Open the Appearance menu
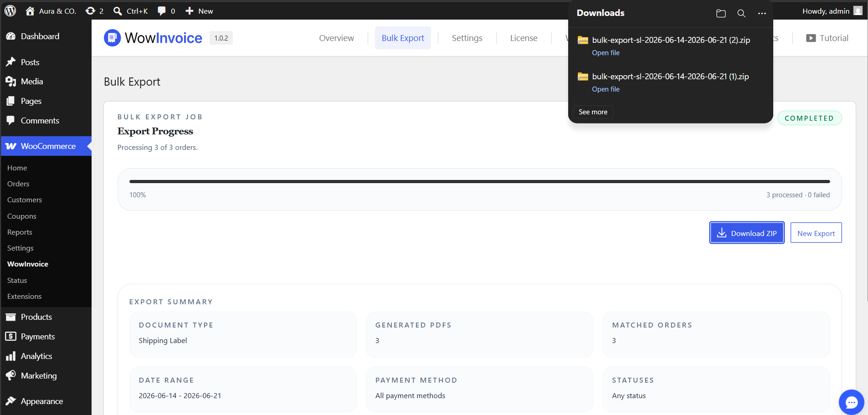Screen dimensions: 868x415 [46, 401]
